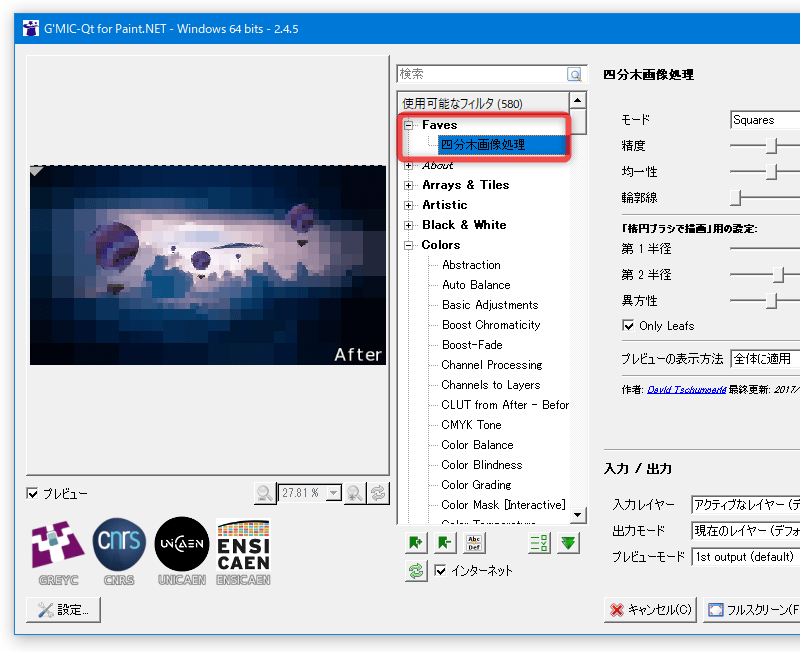Click the preview split triangle marker
800x652 pixels.
36,171
